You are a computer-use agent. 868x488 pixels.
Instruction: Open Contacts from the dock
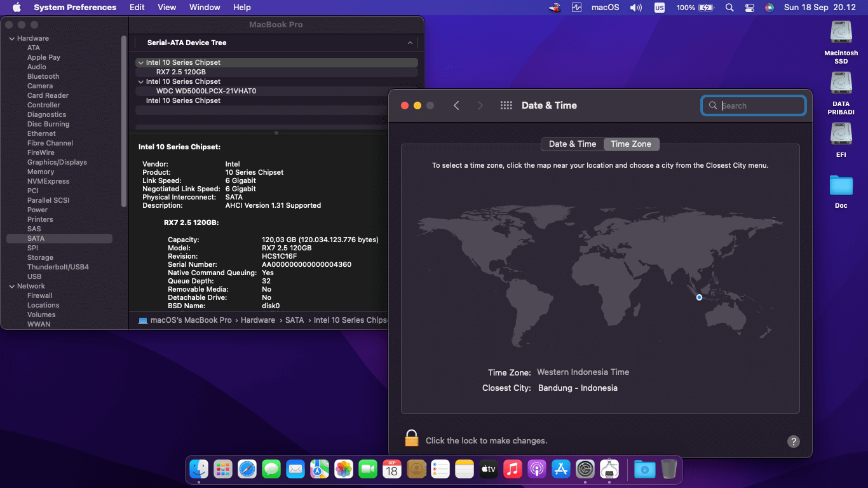pyautogui.click(x=416, y=470)
